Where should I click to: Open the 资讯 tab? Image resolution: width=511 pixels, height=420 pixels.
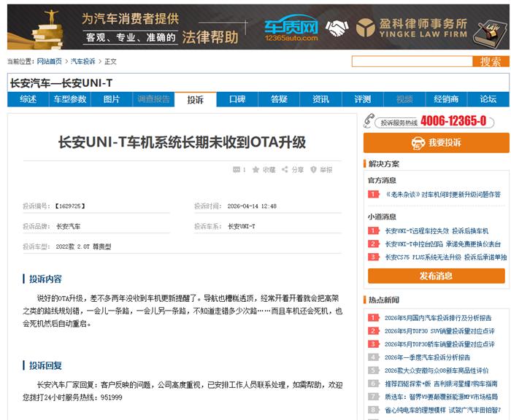coord(321,99)
